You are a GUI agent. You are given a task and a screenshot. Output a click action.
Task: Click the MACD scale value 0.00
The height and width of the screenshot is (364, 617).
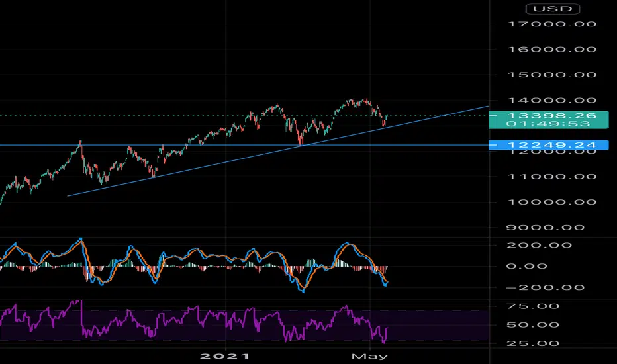point(526,267)
